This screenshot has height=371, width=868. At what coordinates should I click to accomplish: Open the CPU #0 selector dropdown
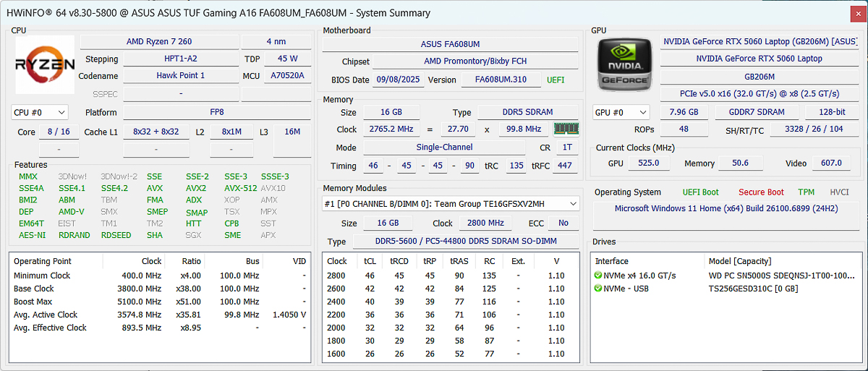[40, 112]
